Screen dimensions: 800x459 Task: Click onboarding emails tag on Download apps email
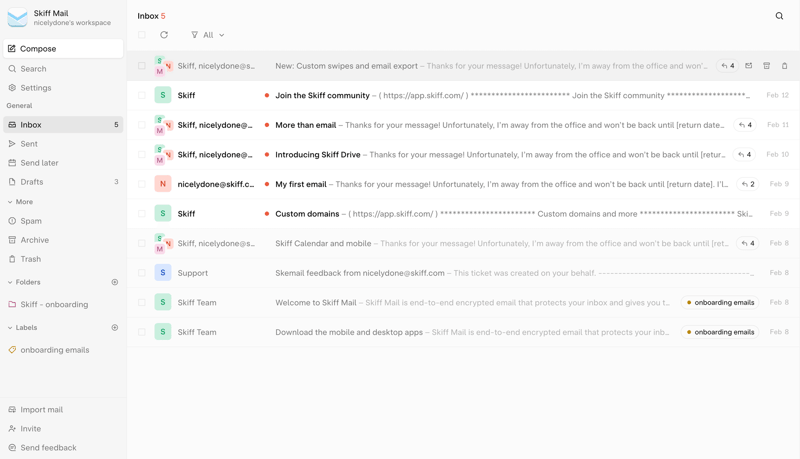(x=720, y=332)
